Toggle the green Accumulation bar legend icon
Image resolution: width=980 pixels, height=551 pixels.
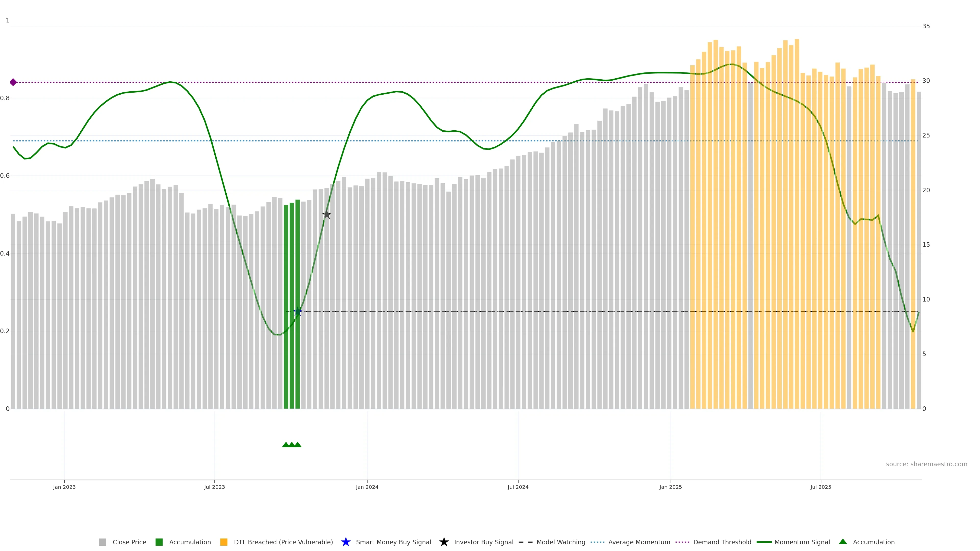(159, 542)
